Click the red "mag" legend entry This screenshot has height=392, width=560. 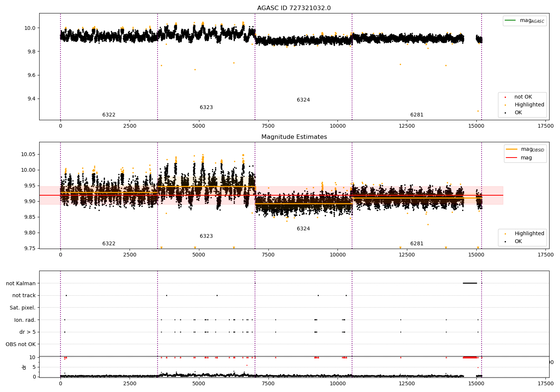(x=519, y=158)
